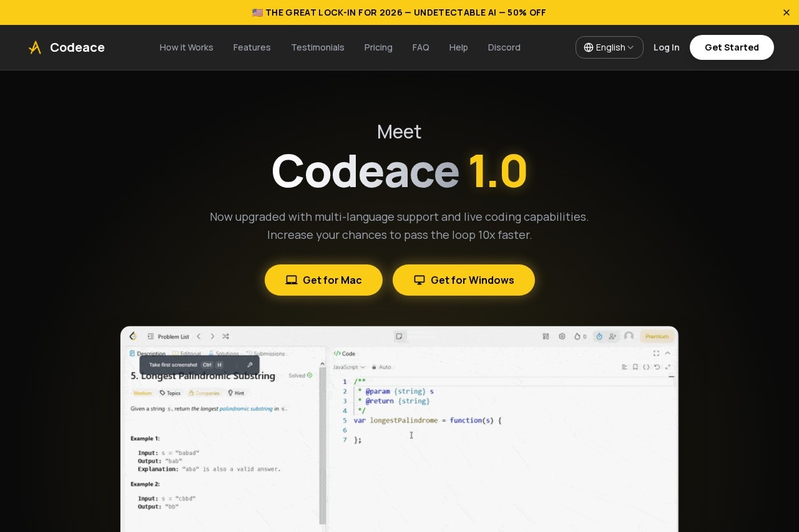Open the editor settings gear

pyautogui.click(x=562, y=336)
